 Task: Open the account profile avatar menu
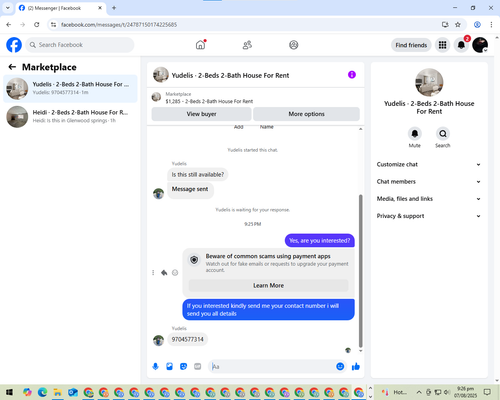coord(480,45)
